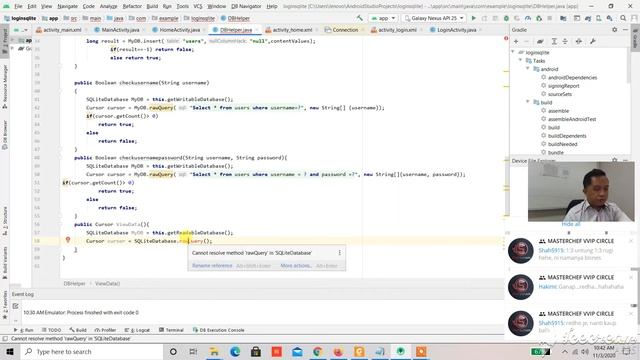
Task: Open File Explorer from the taskbar
Action: click(214, 351)
